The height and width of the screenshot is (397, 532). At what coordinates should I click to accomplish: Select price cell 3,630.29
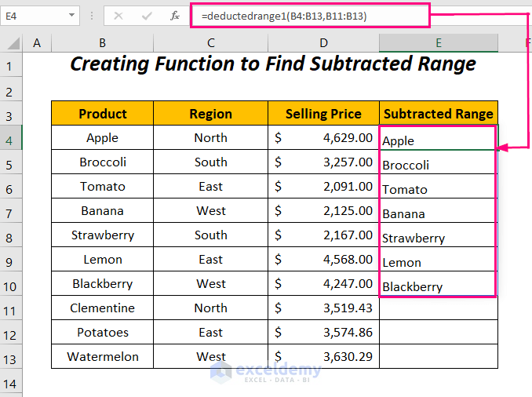pyautogui.click(x=324, y=357)
